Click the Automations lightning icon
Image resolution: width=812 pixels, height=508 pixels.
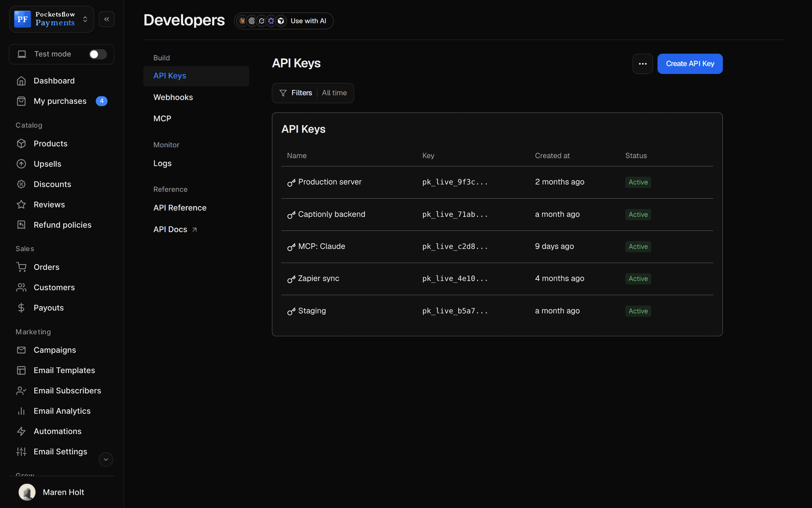(21, 431)
